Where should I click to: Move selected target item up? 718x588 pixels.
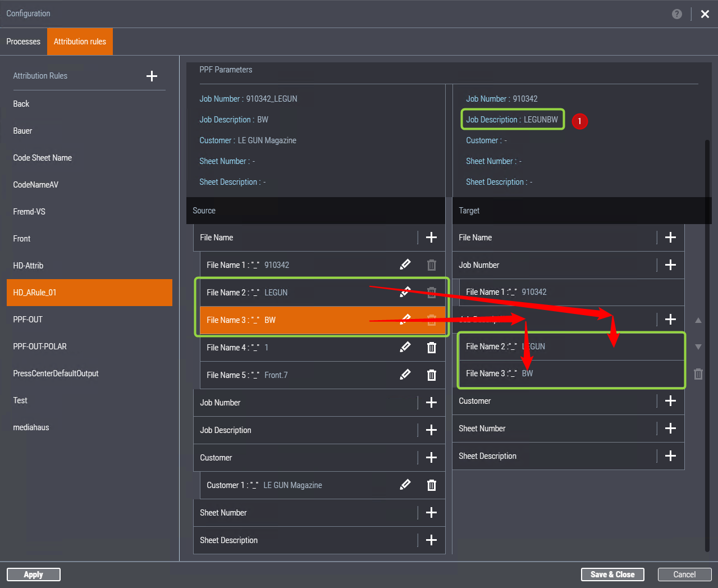pyautogui.click(x=698, y=320)
